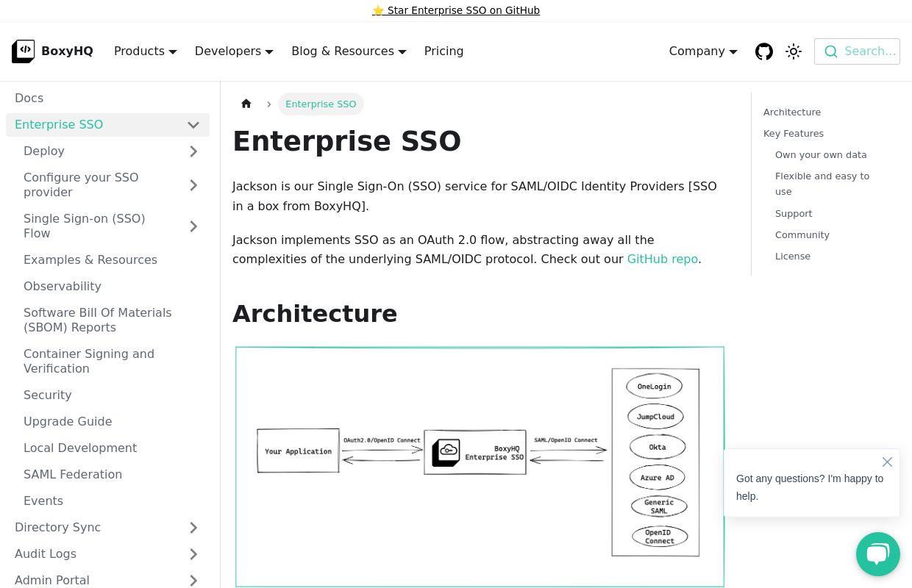Go to the Pricing page

pos(444,51)
